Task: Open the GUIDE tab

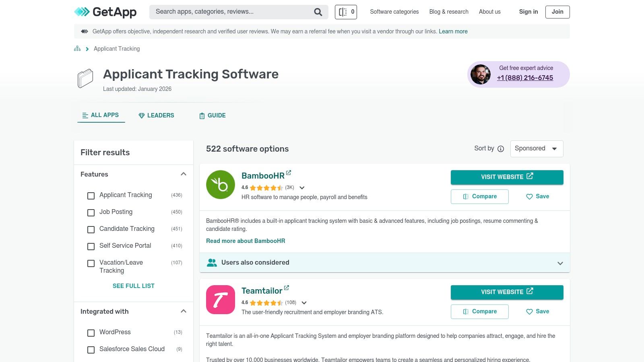Action: pyautogui.click(x=212, y=115)
